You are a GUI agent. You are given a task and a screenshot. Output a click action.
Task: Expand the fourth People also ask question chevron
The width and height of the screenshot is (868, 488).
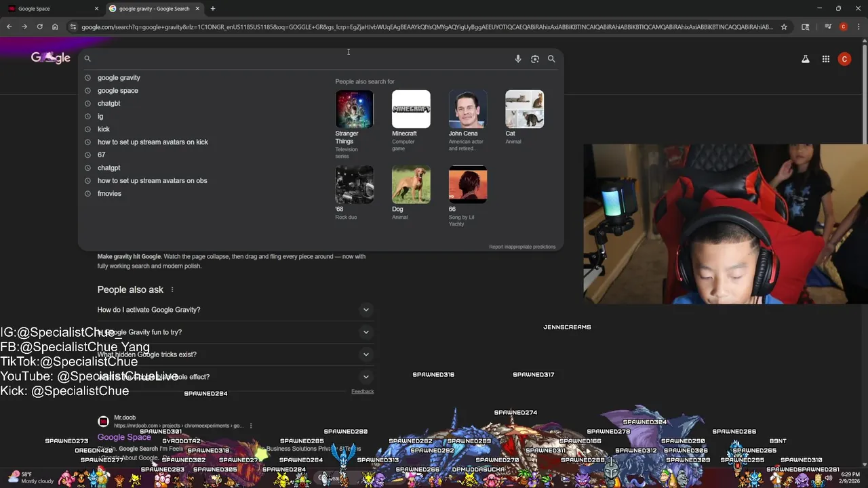point(366,377)
